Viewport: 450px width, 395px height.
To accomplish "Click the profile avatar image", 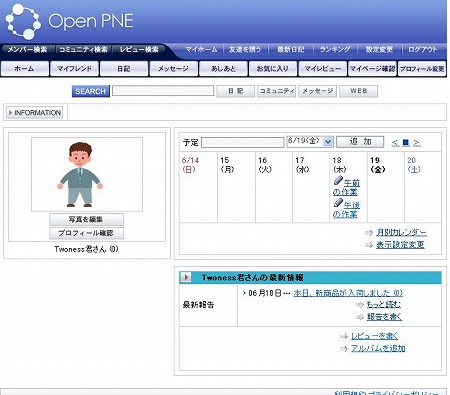I will (x=87, y=174).
